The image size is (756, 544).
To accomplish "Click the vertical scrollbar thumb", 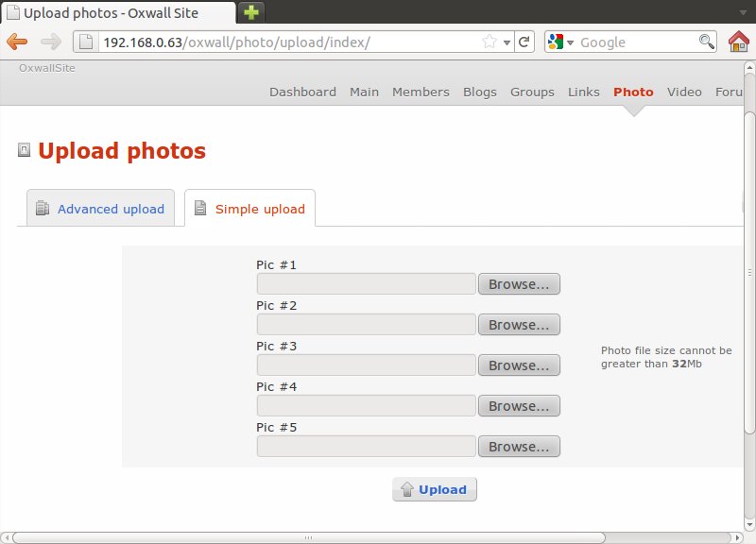I will tap(749, 272).
